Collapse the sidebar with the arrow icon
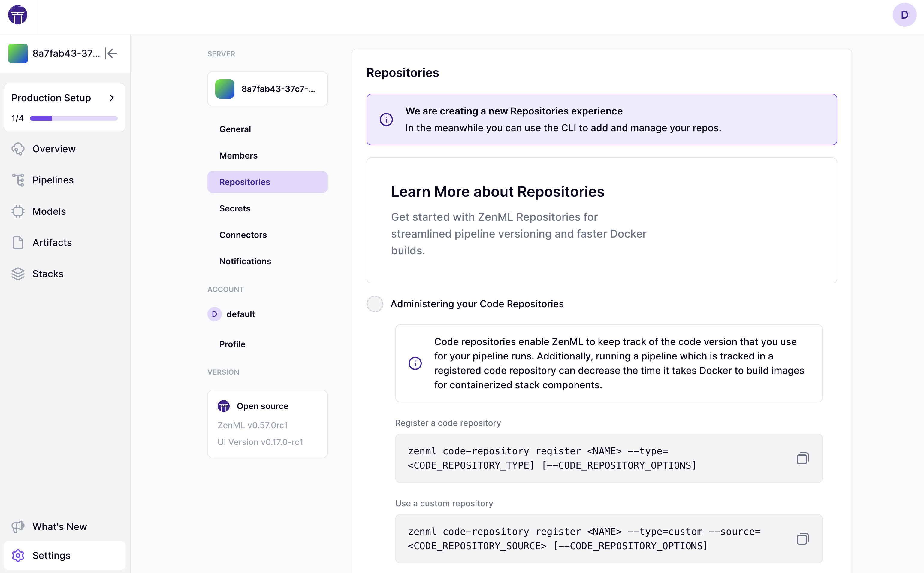Viewport: 924px width, 573px height. tap(111, 53)
